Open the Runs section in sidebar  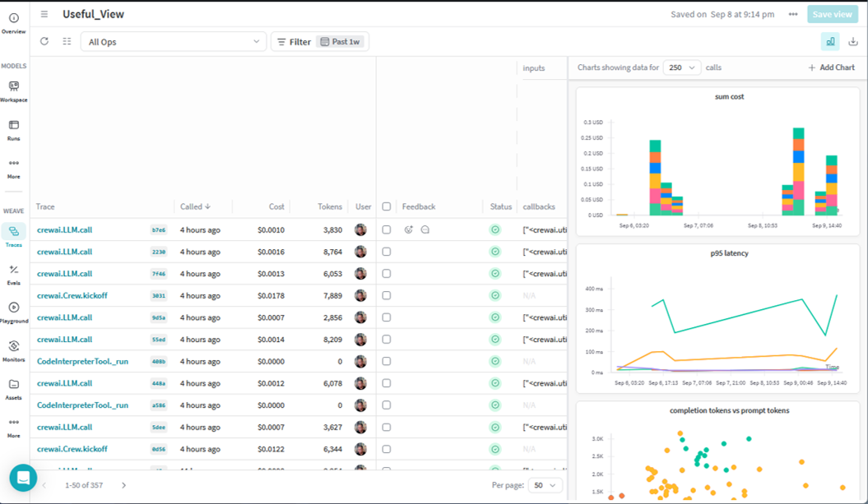(14, 130)
